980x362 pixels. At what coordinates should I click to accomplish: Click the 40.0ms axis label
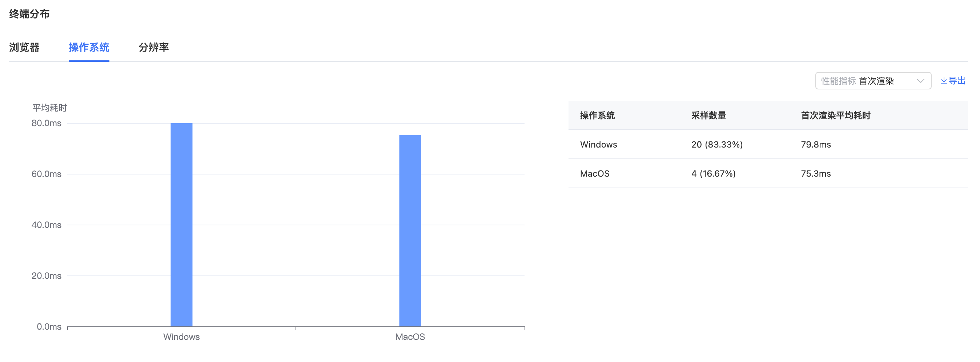coord(47,225)
